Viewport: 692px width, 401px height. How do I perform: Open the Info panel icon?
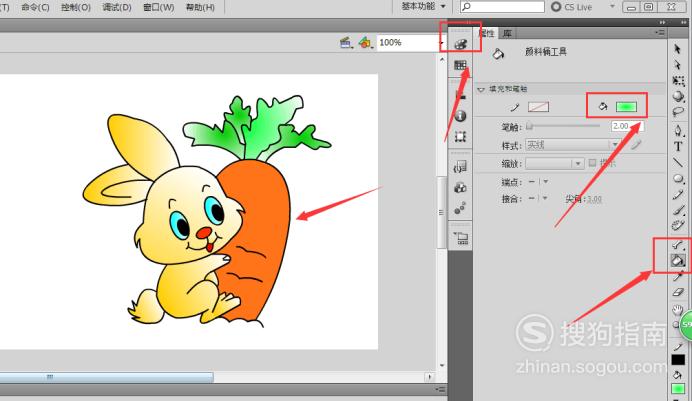(x=460, y=116)
